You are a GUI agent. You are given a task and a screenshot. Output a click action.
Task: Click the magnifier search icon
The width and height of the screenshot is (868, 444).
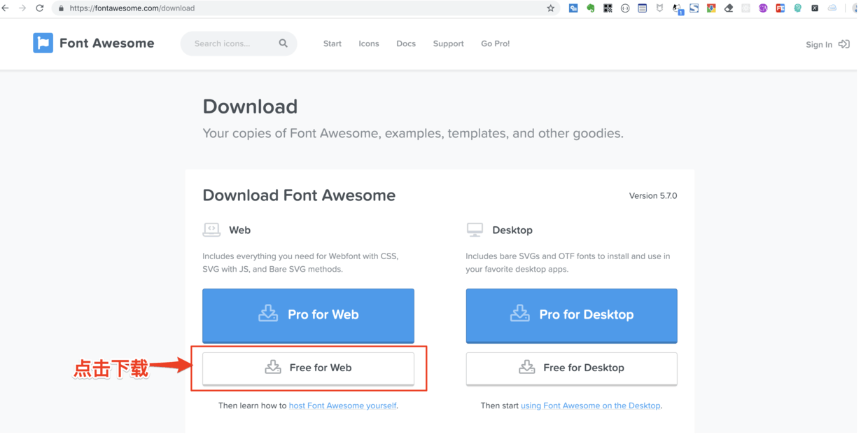(283, 43)
